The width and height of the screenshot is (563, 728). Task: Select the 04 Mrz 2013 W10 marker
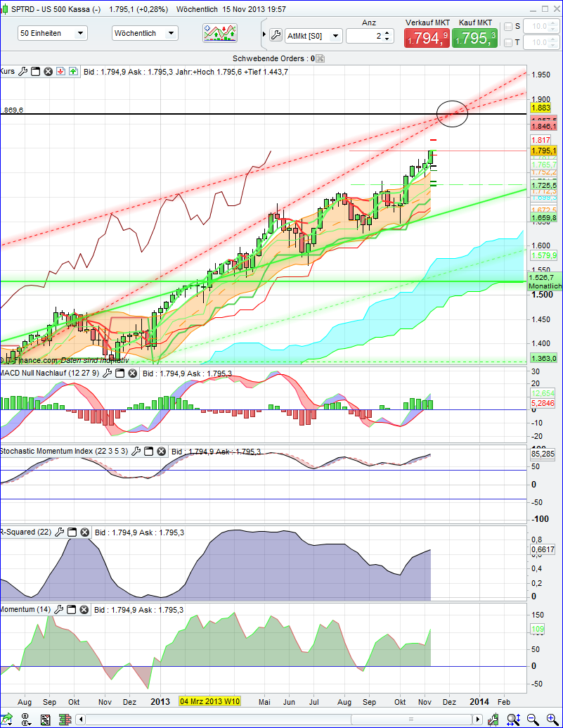(211, 701)
